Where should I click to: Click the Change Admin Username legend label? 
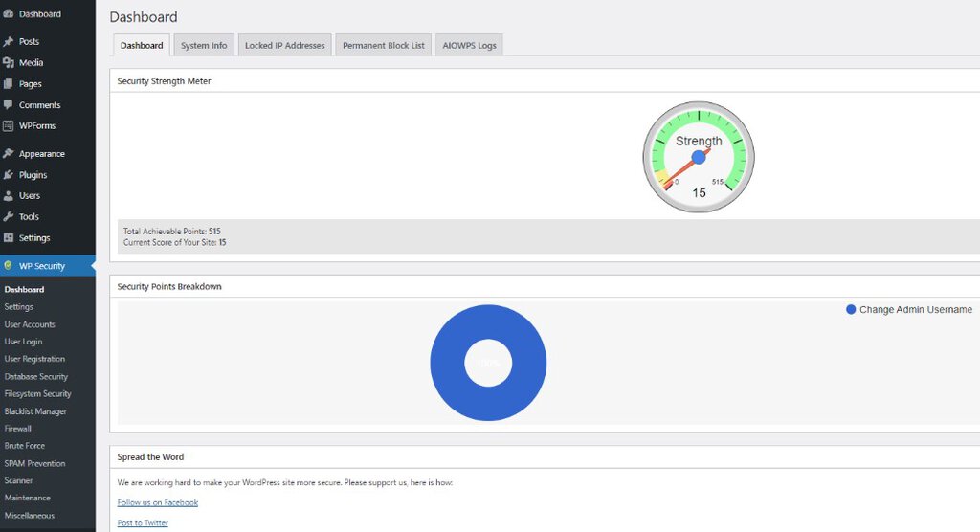[x=916, y=309]
